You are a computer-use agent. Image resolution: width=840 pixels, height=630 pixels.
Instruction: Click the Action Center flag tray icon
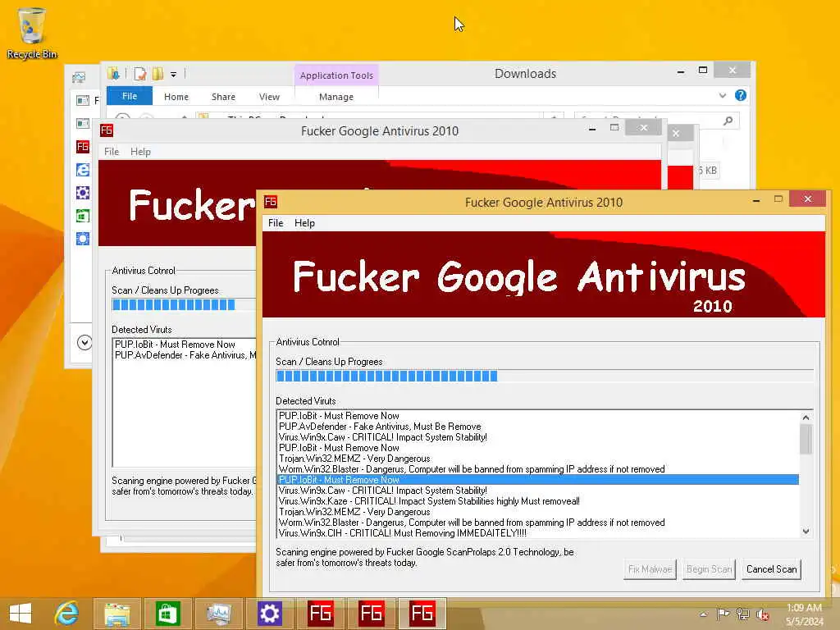[x=723, y=614]
